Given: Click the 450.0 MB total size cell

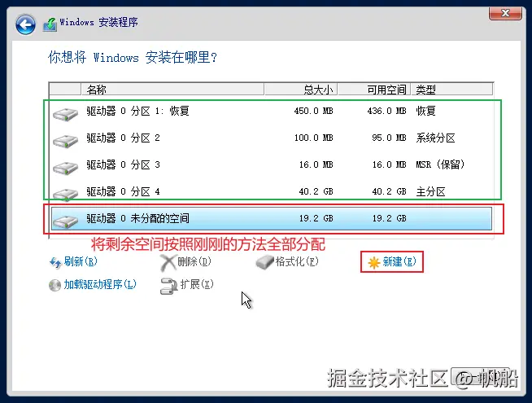Looking at the screenshot, I should coord(313,111).
